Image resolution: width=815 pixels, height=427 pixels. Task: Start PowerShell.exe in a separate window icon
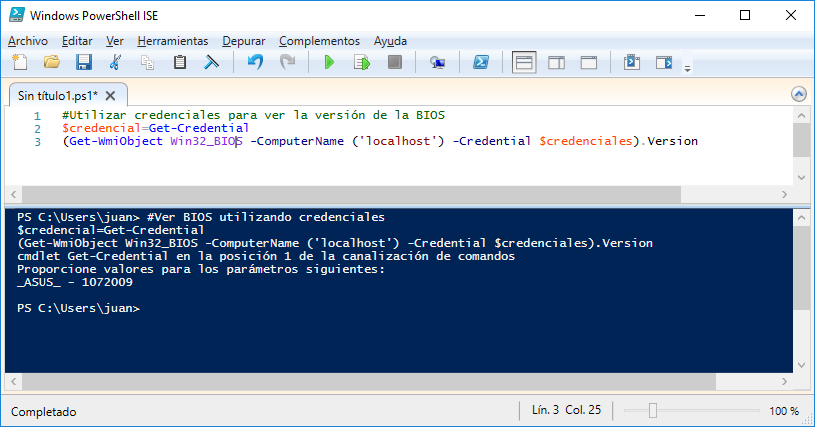point(481,62)
